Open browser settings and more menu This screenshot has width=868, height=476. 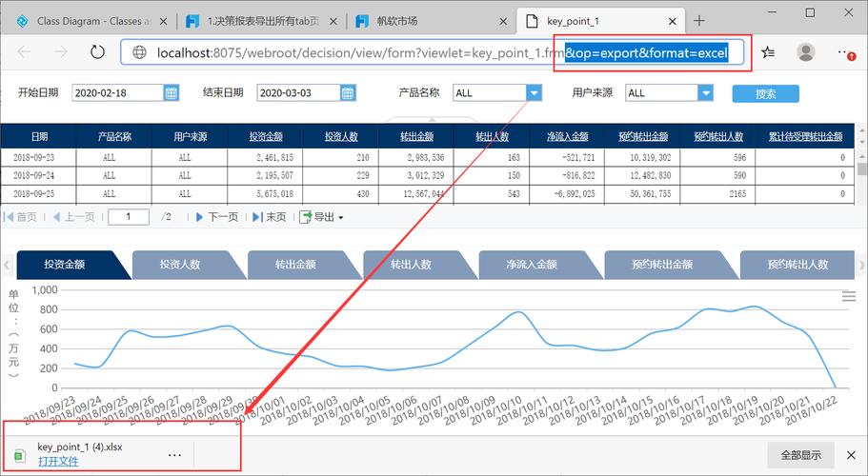(845, 52)
